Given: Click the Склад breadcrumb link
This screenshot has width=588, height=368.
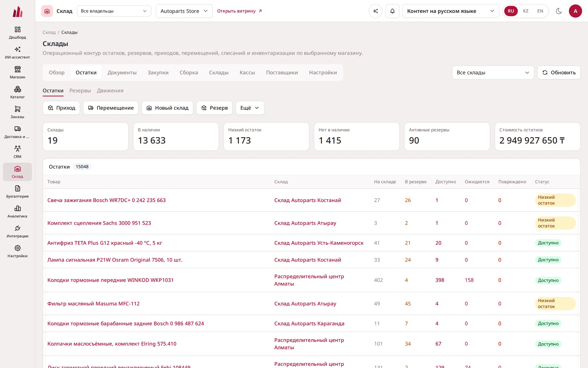Looking at the screenshot, I should click(x=49, y=32).
